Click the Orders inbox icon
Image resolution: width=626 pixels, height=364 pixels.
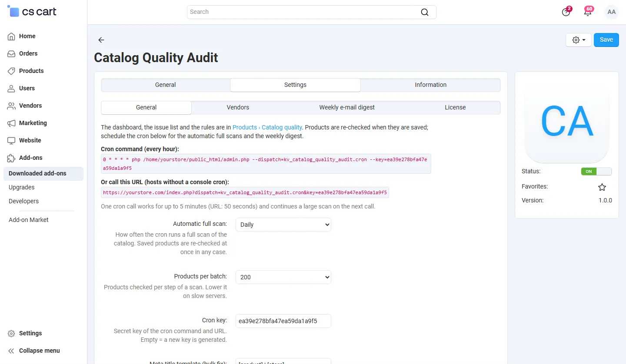[12, 54]
